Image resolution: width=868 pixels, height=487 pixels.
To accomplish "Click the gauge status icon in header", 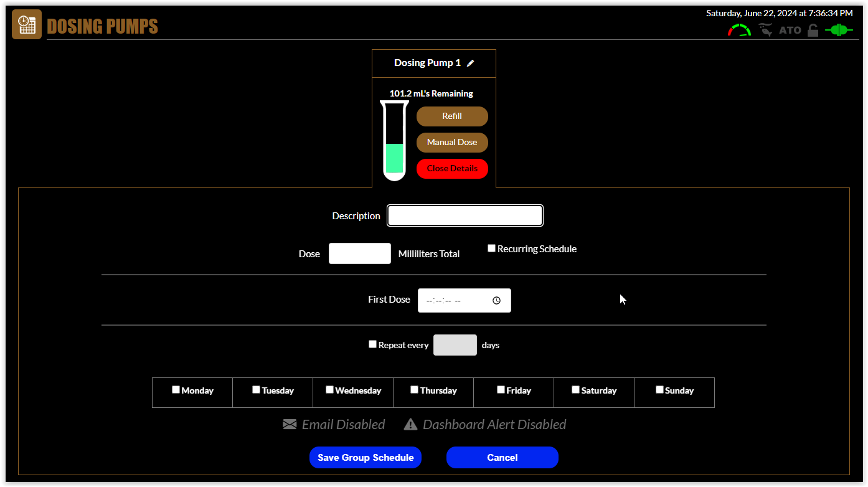I will tap(739, 30).
